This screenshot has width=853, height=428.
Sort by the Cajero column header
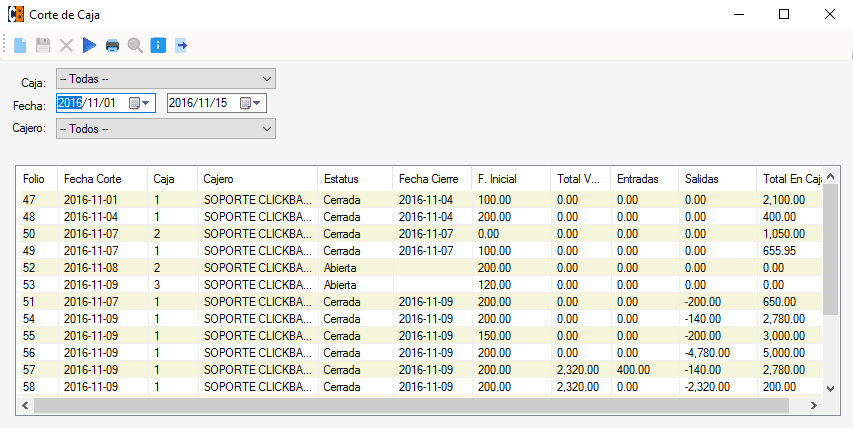pyautogui.click(x=257, y=179)
